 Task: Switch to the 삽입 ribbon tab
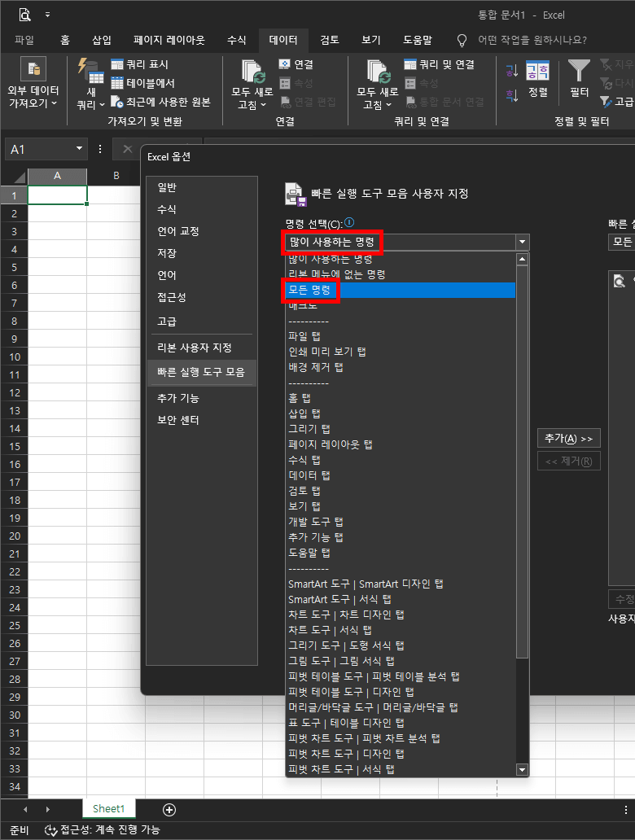click(x=102, y=40)
